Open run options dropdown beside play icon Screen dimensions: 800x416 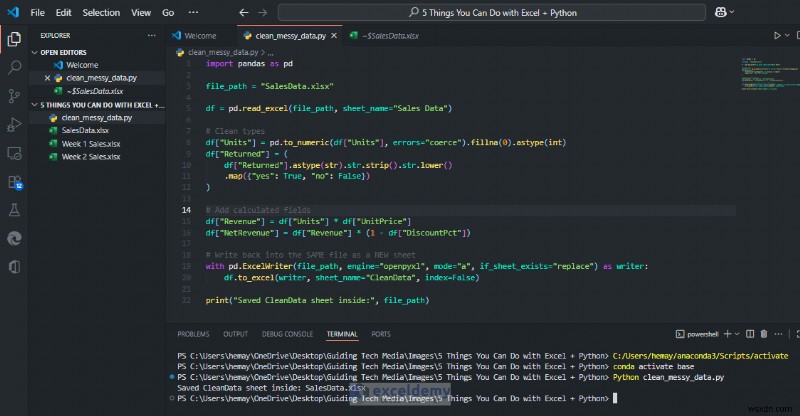pos(787,35)
